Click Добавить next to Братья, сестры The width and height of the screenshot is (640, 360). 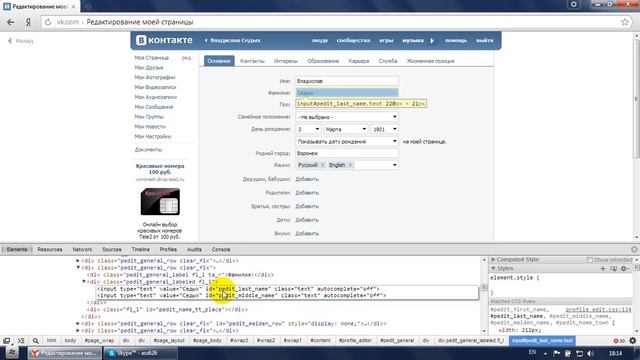(x=307, y=206)
